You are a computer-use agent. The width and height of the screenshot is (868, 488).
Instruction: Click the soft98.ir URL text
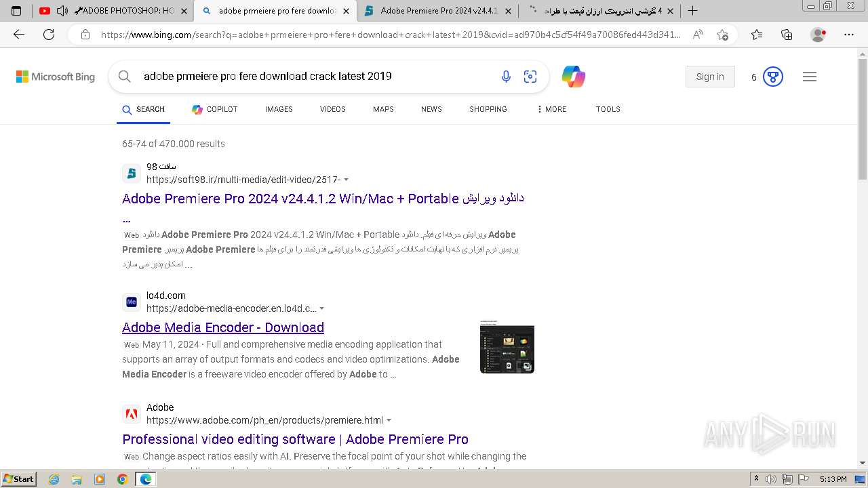[243, 180]
